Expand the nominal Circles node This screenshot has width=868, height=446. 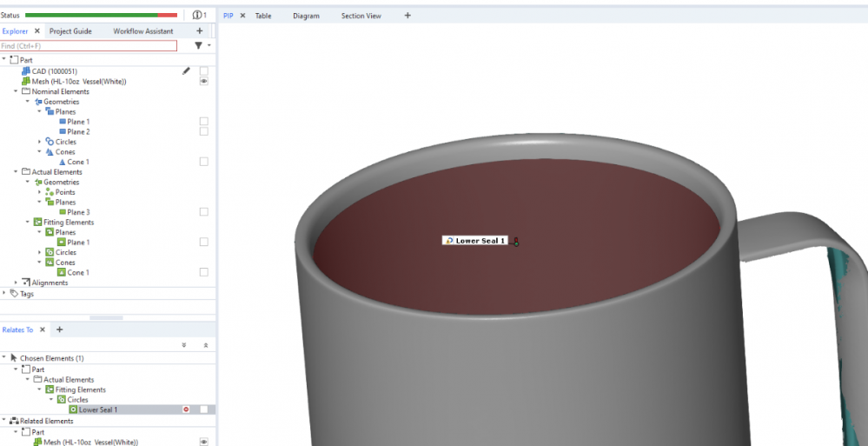click(x=39, y=142)
